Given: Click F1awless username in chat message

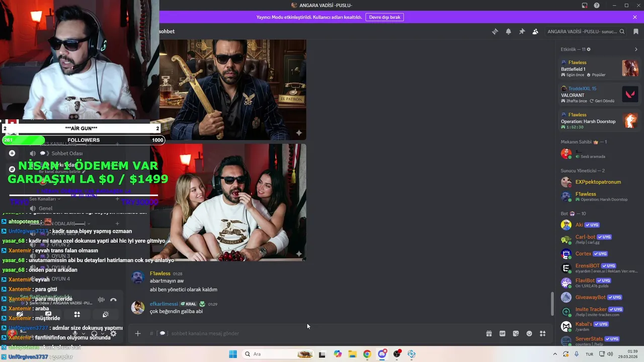Looking at the screenshot, I should 160,274.
